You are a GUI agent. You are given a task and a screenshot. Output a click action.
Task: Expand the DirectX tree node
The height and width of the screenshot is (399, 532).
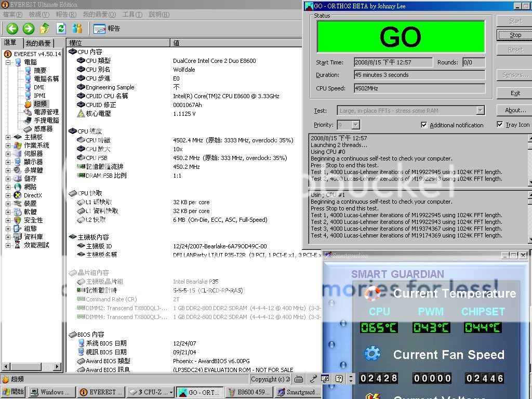pyautogui.click(x=8, y=195)
